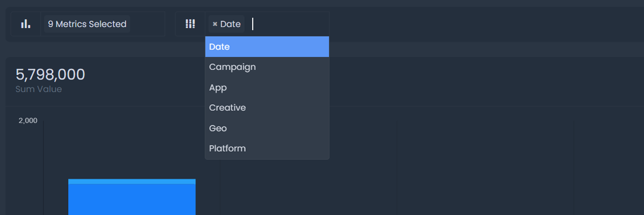Open the 9 Metrics Selected dropdown
The width and height of the screenshot is (644, 215).
click(87, 24)
